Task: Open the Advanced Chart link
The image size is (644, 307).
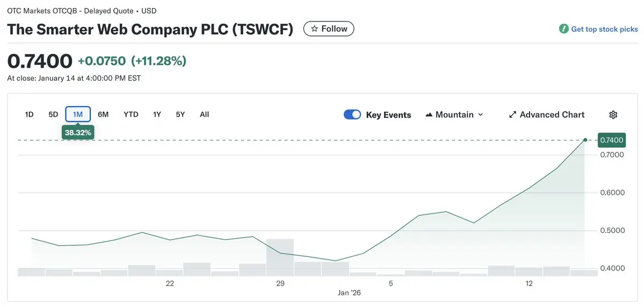Action: (x=552, y=114)
